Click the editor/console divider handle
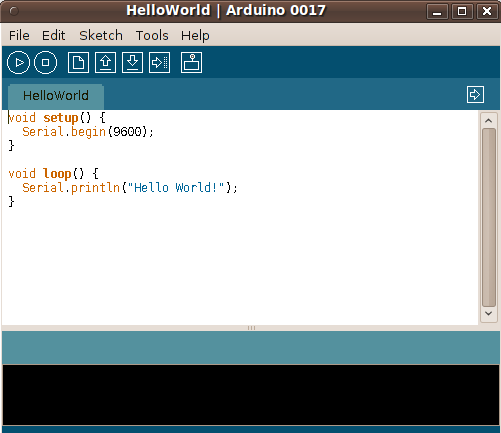Viewport: 501px width, 433px height. pyautogui.click(x=251, y=328)
